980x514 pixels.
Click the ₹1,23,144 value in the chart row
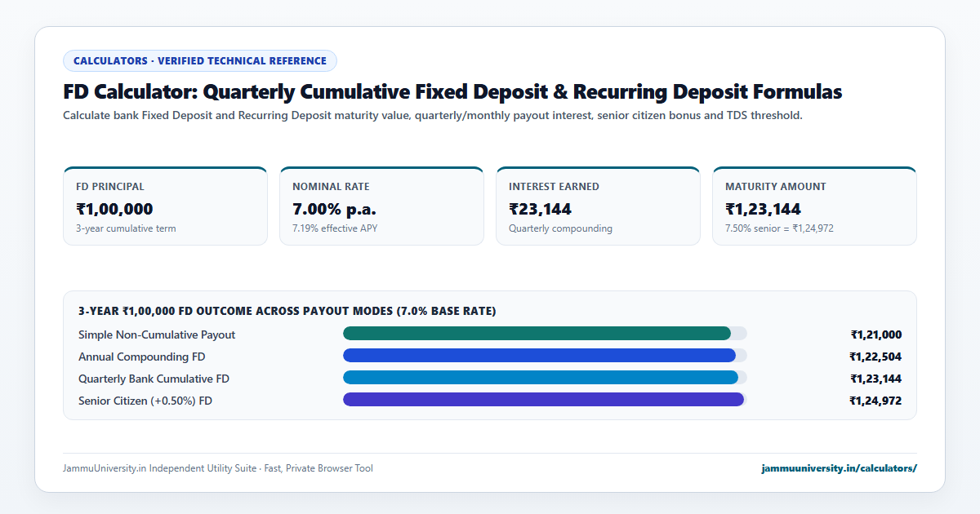click(876, 379)
